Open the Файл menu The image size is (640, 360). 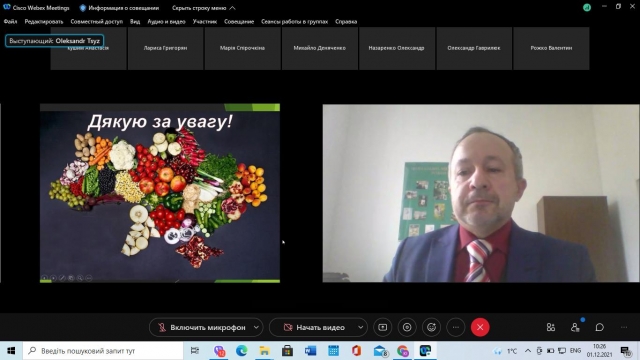tap(11, 22)
